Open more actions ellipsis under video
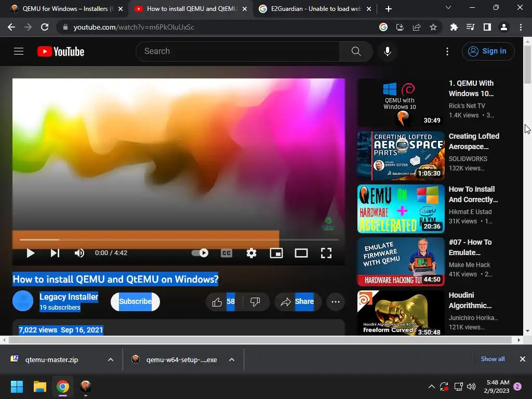 pos(336,302)
